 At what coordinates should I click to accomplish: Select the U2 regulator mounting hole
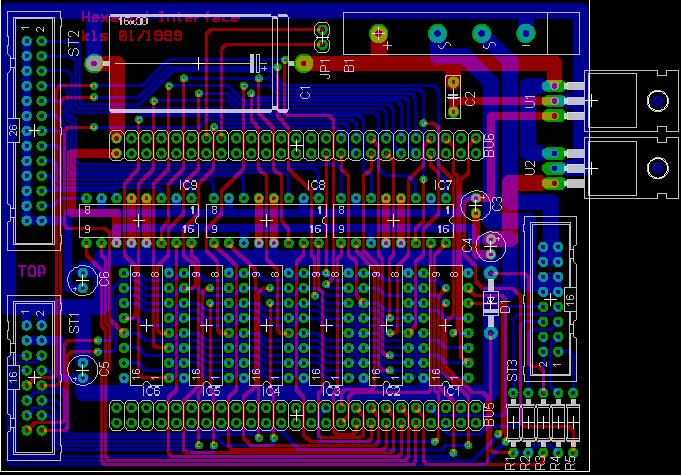pyautogui.click(x=657, y=165)
